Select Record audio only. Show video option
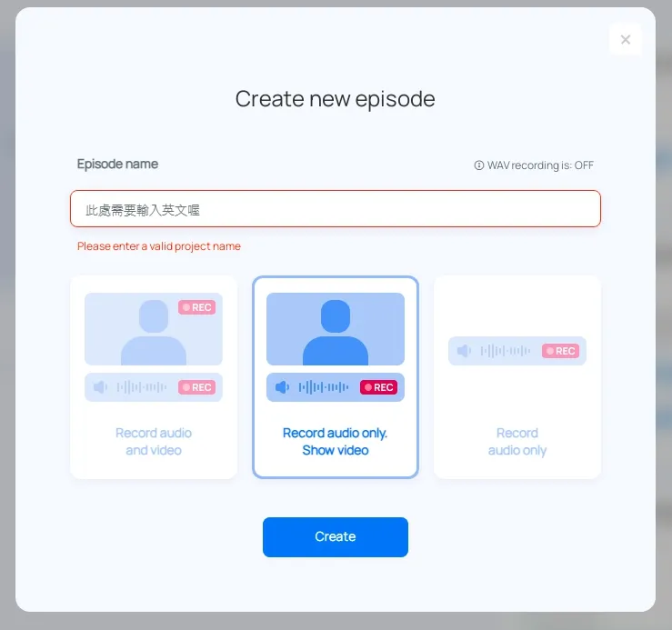 (336, 377)
